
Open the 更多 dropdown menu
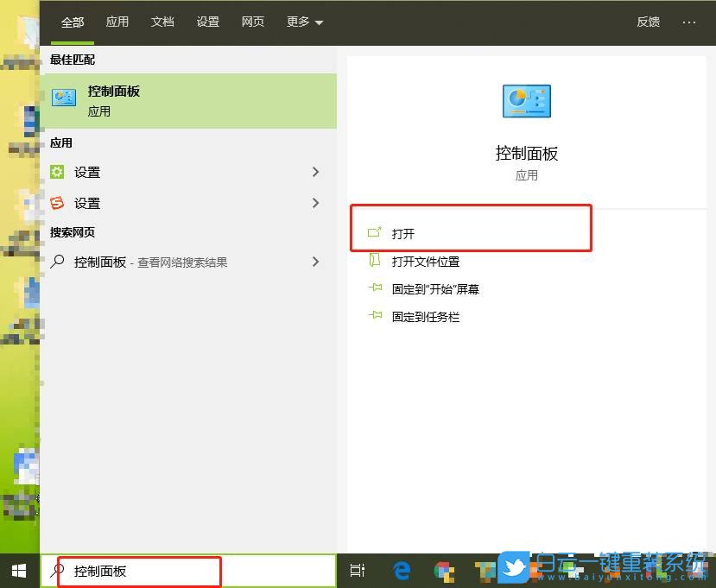(x=303, y=22)
